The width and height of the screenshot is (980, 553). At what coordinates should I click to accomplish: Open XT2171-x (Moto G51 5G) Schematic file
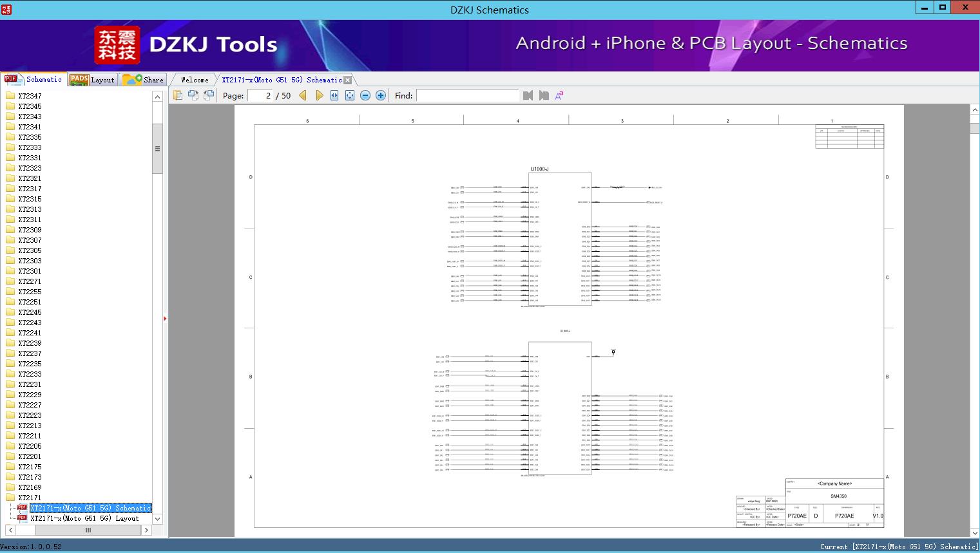point(90,508)
